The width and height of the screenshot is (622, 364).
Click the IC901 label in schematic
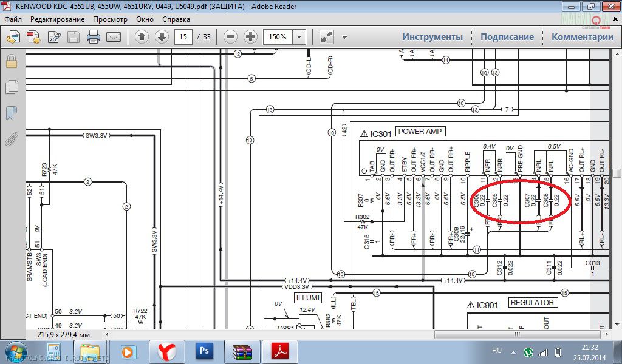tap(488, 305)
